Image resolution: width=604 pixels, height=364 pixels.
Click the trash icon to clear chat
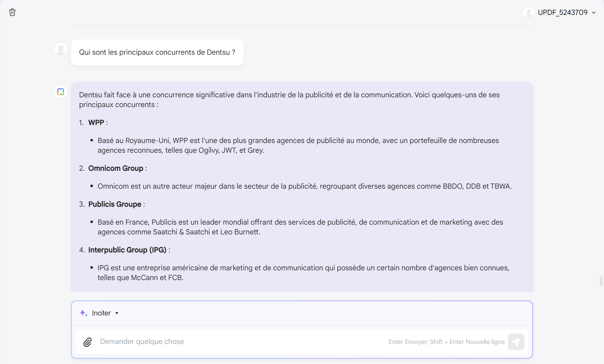pyautogui.click(x=12, y=12)
